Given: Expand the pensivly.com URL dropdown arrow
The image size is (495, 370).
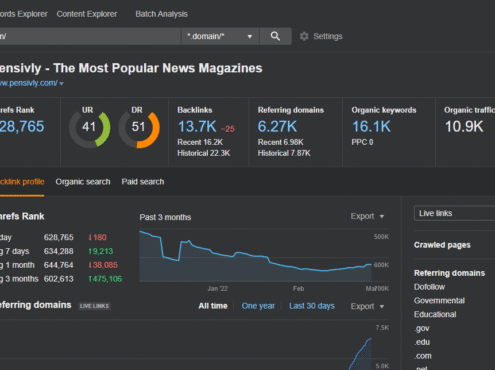Looking at the screenshot, I should pos(61,83).
